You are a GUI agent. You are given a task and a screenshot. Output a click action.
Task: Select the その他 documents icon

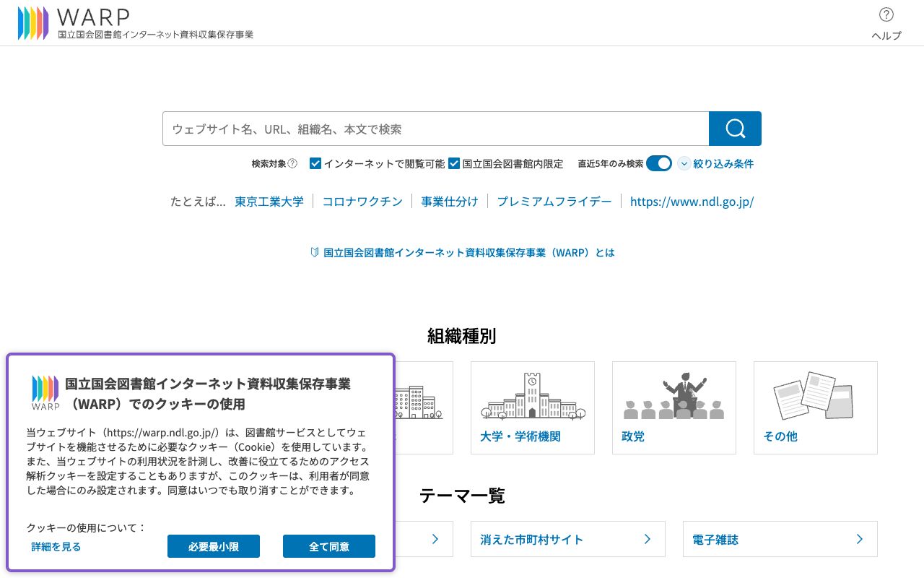point(815,396)
